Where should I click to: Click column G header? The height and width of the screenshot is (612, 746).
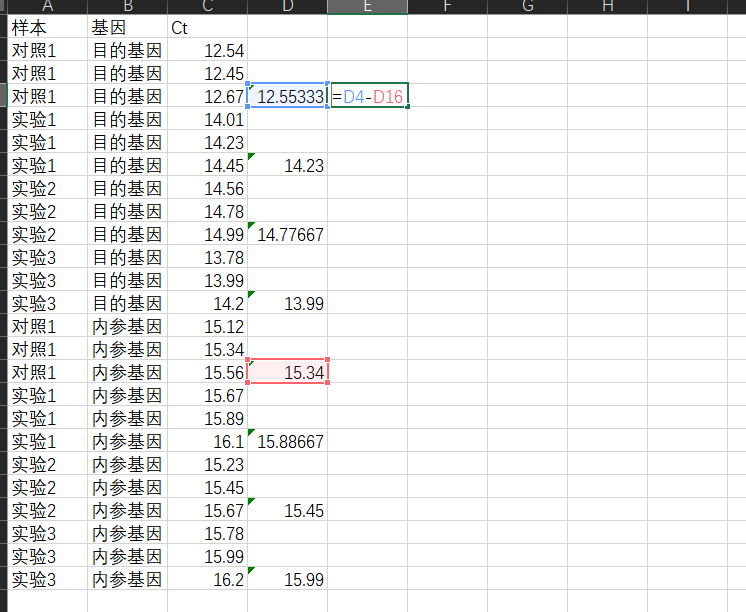click(527, 7)
